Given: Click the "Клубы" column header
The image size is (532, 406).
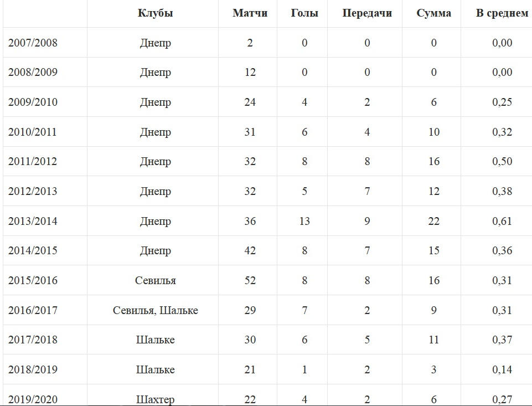Looking at the screenshot, I should click(156, 13).
